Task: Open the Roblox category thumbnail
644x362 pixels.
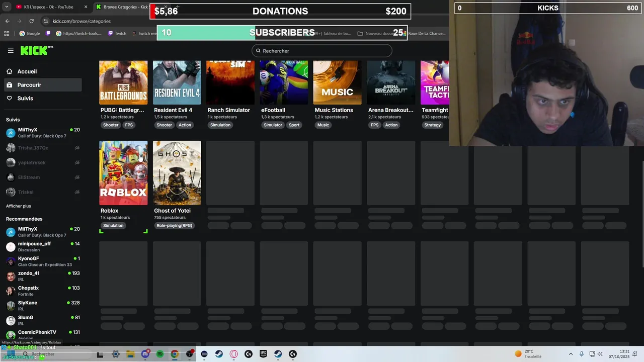Action: [123, 173]
